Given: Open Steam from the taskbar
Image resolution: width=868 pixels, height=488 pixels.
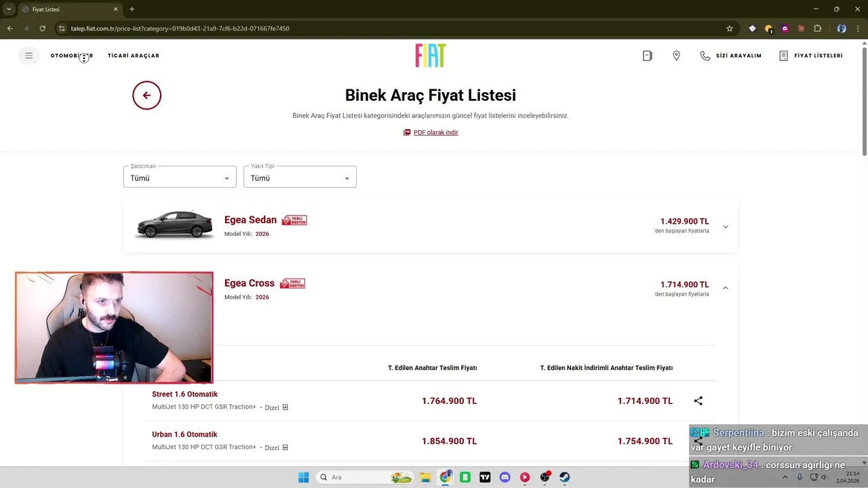Looking at the screenshot, I should [564, 477].
